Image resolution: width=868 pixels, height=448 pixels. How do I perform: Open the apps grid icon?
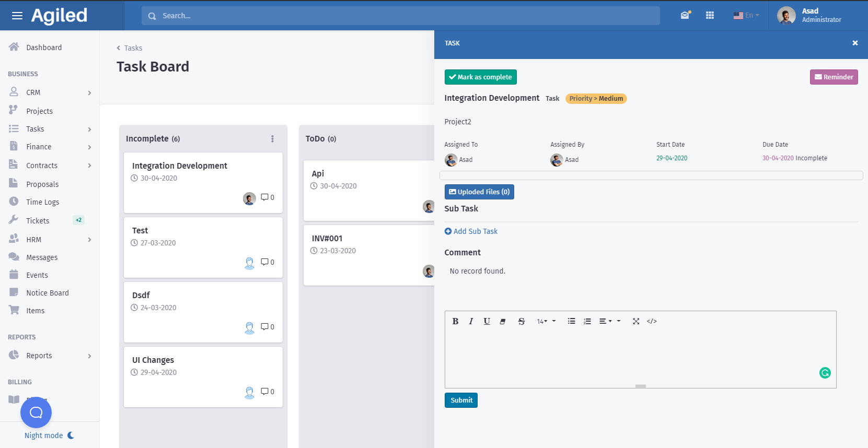pos(710,16)
